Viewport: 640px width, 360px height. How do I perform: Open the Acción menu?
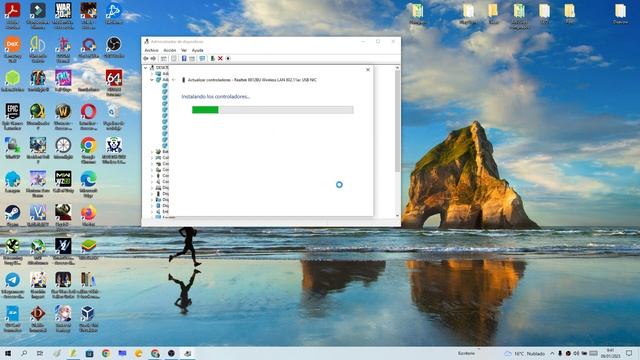pyautogui.click(x=169, y=50)
